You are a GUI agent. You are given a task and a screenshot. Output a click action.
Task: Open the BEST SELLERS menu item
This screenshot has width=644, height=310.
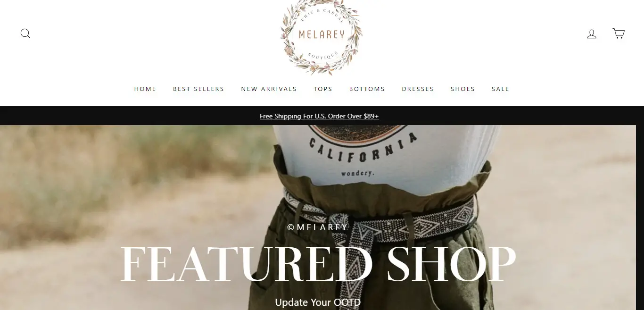198,89
